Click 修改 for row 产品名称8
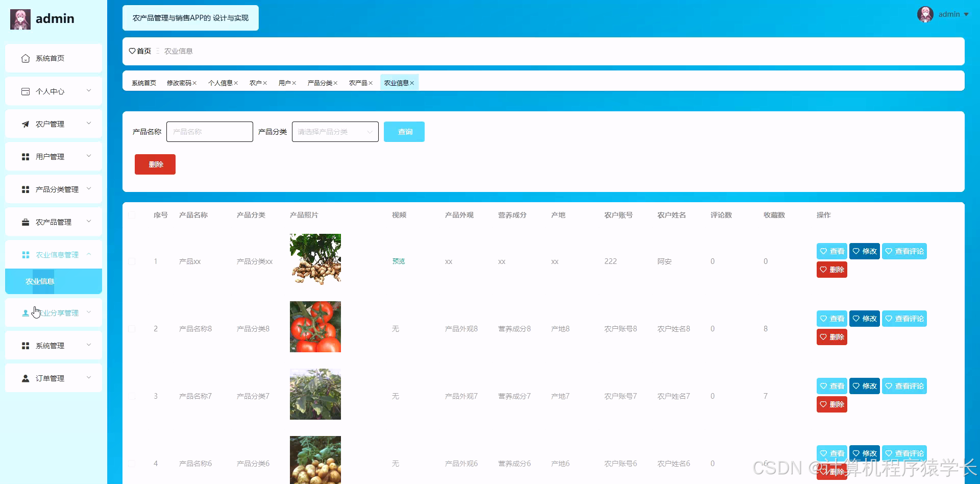980x484 pixels. [x=865, y=319]
